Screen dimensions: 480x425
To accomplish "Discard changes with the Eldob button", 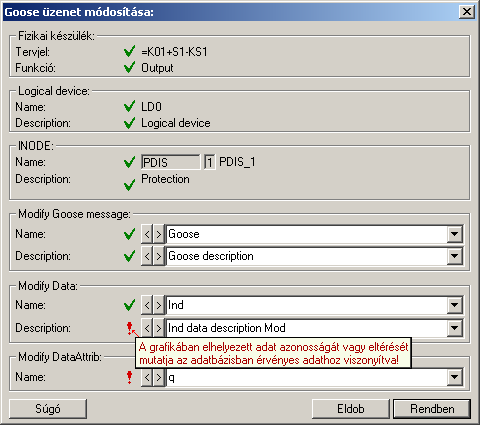I will coord(351,409).
